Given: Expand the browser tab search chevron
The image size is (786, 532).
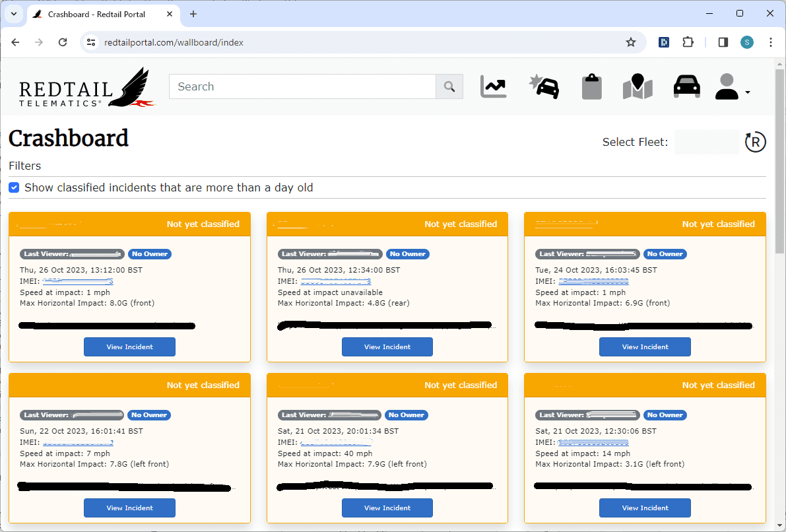Looking at the screenshot, I should pyautogui.click(x=13, y=14).
